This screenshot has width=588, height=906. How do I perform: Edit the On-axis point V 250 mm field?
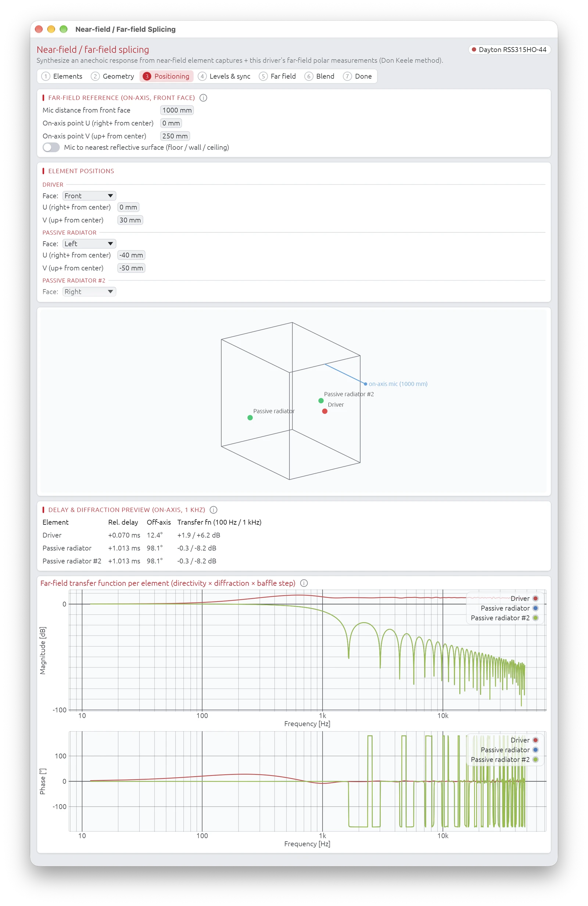click(x=175, y=136)
